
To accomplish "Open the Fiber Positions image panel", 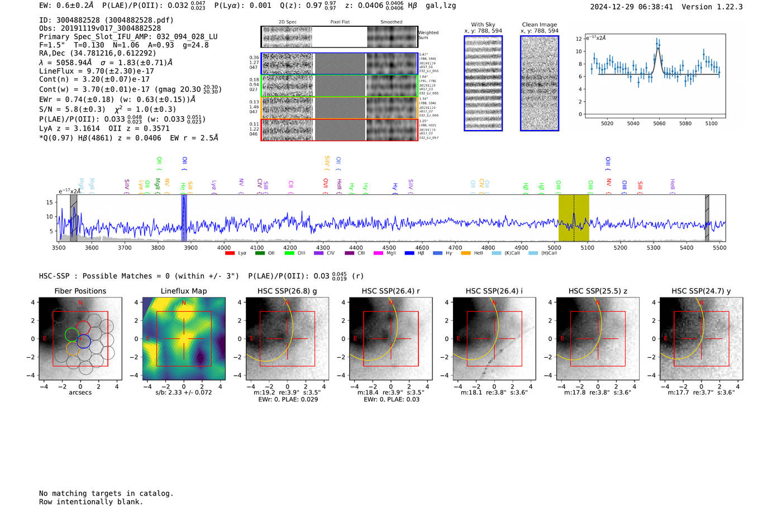I will [80, 338].
